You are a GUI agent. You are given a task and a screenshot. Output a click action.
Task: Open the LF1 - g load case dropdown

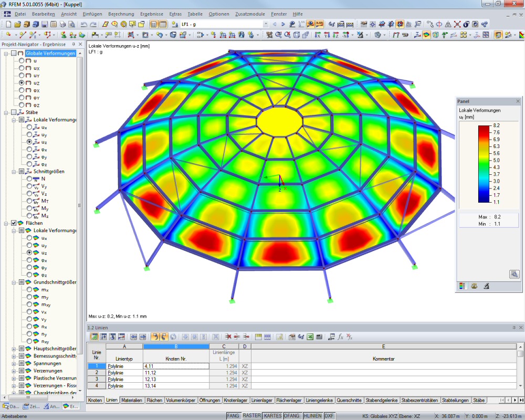(266, 24)
